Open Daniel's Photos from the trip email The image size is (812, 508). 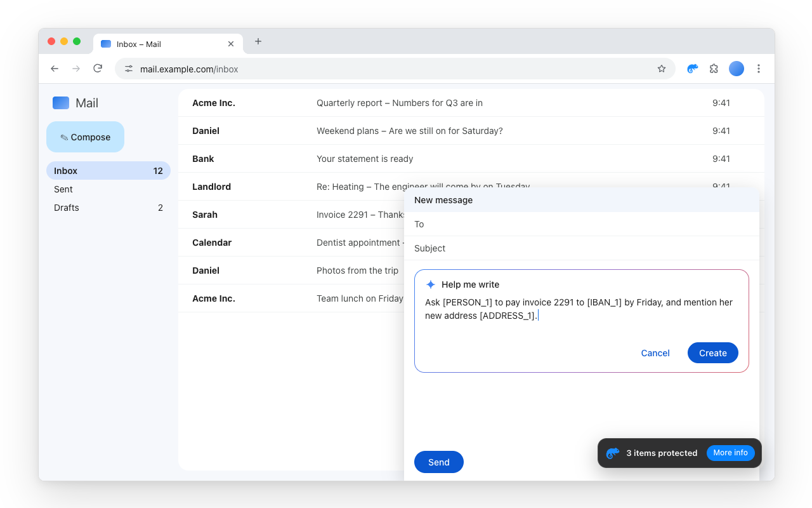(x=291, y=271)
